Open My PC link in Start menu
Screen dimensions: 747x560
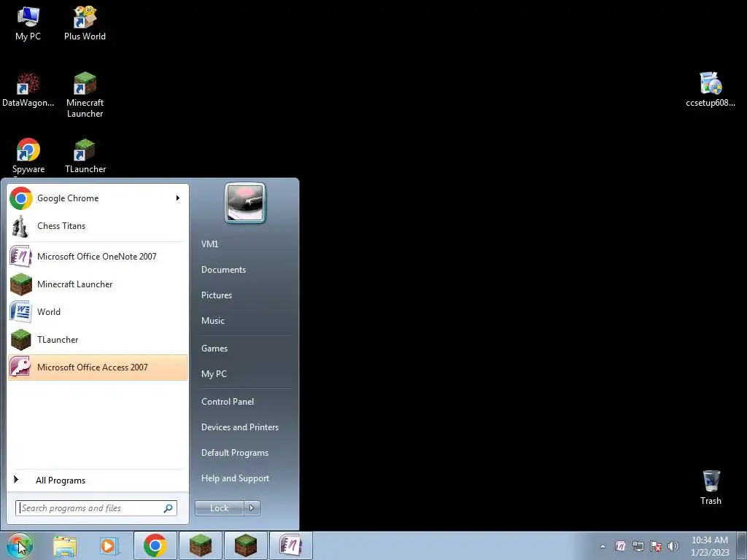214,374
